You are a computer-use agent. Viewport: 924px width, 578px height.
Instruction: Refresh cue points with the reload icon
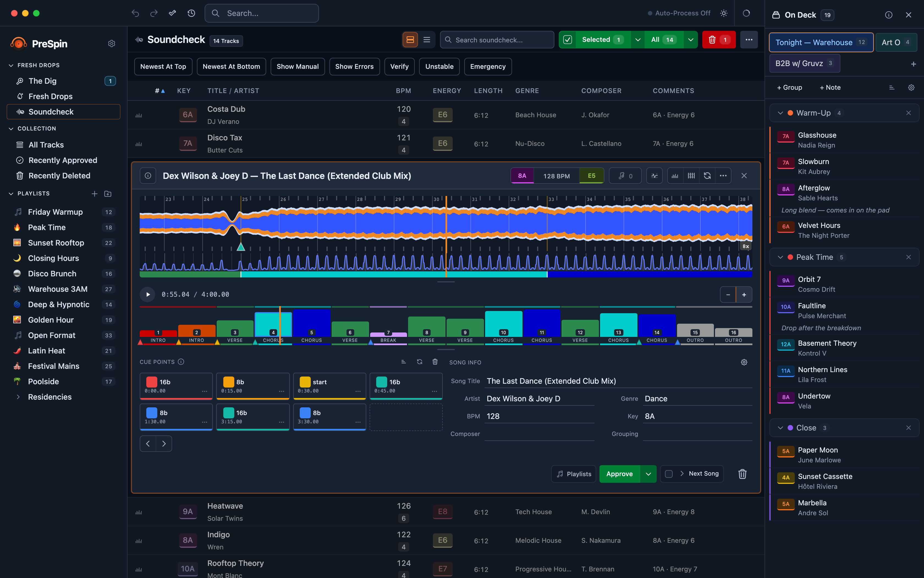coord(420,362)
